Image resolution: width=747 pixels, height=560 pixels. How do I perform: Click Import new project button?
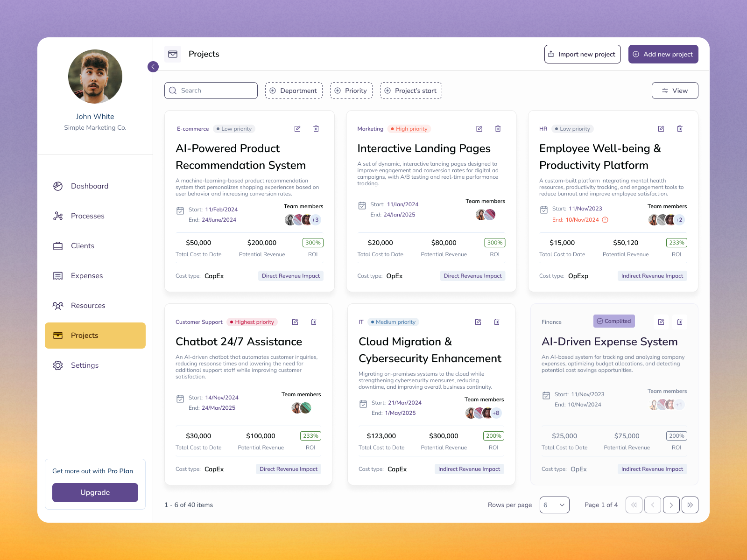pyautogui.click(x=583, y=54)
